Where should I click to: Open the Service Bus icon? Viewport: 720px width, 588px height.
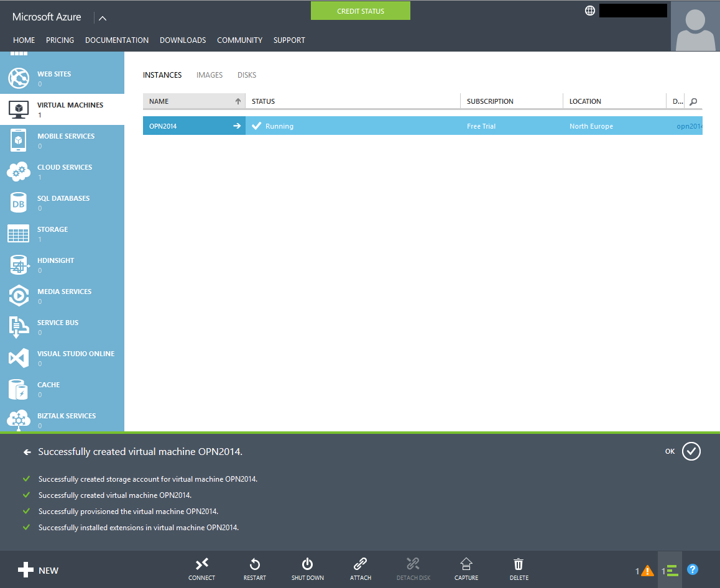[19, 328]
